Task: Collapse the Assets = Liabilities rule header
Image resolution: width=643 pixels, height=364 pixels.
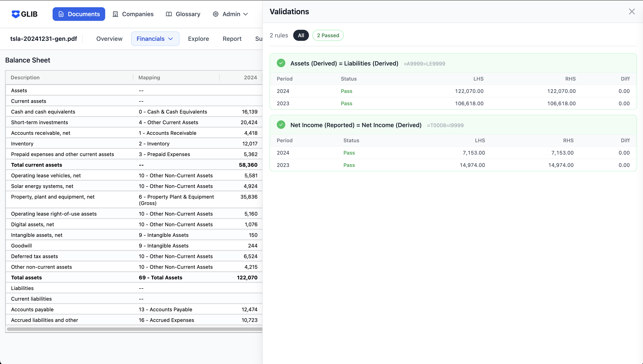Action: click(344, 63)
